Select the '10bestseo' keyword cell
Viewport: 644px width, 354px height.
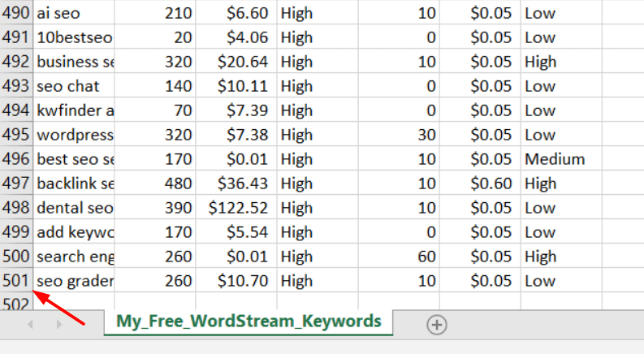pos(74,37)
